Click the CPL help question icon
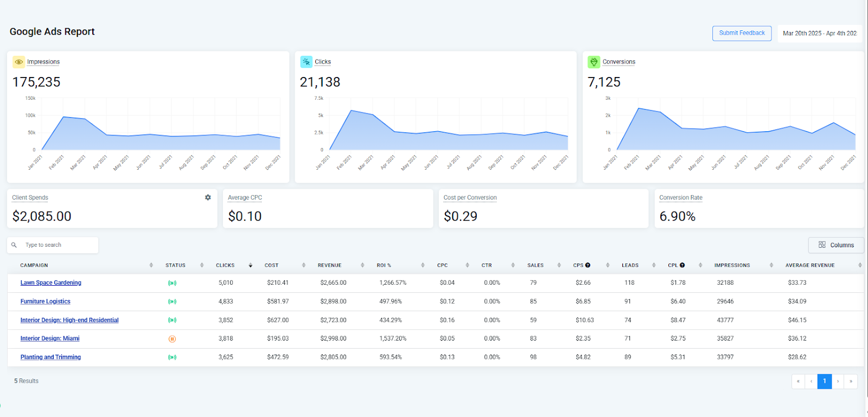868x417 pixels. pos(682,265)
